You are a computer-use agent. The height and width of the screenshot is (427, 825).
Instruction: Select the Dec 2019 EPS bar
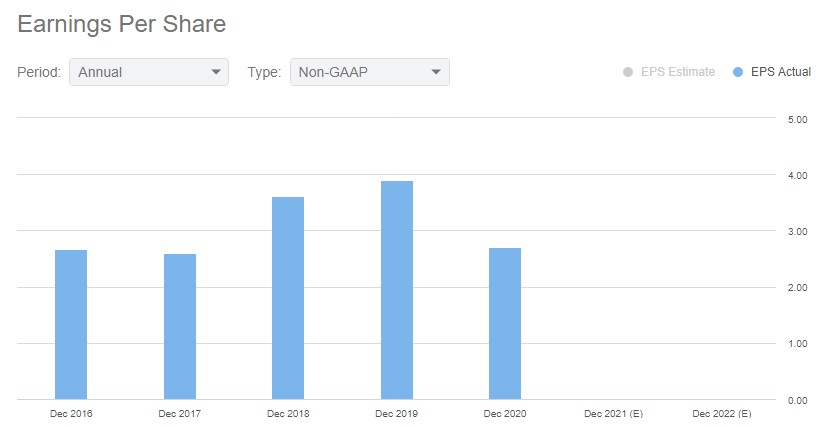(x=397, y=290)
